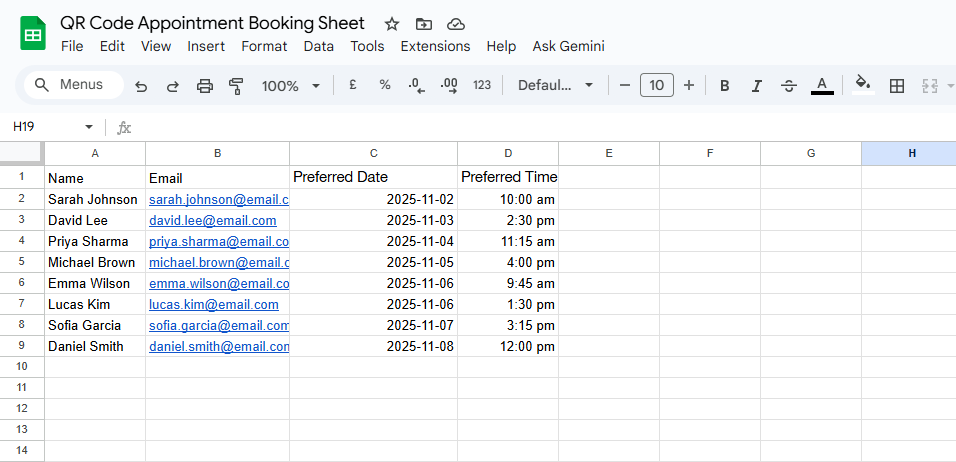Open the Google Sheets home icon
Screen dimensions: 956x462
point(33,34)
